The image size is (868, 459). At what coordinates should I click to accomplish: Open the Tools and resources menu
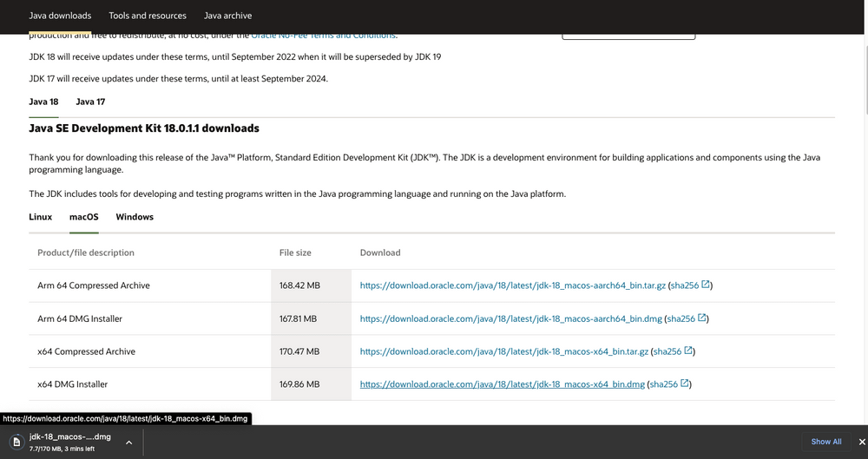point(148,16)
